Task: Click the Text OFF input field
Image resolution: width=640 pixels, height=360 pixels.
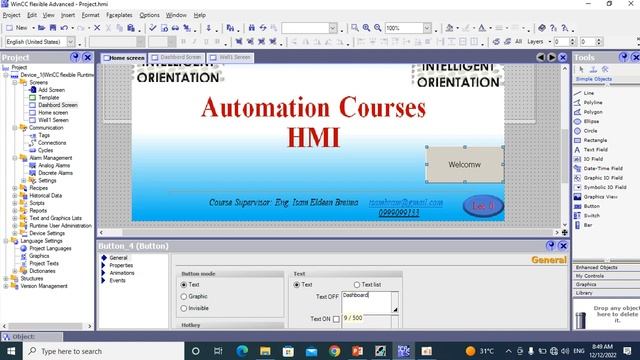Action: tap(367, 302)
